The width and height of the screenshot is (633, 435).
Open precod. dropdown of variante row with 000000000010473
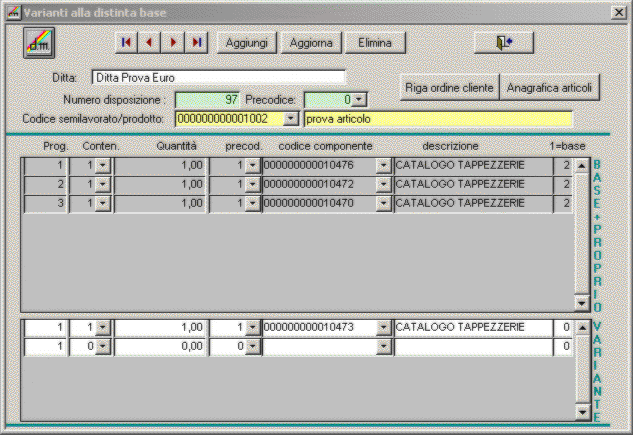click(x=252, y=327)
